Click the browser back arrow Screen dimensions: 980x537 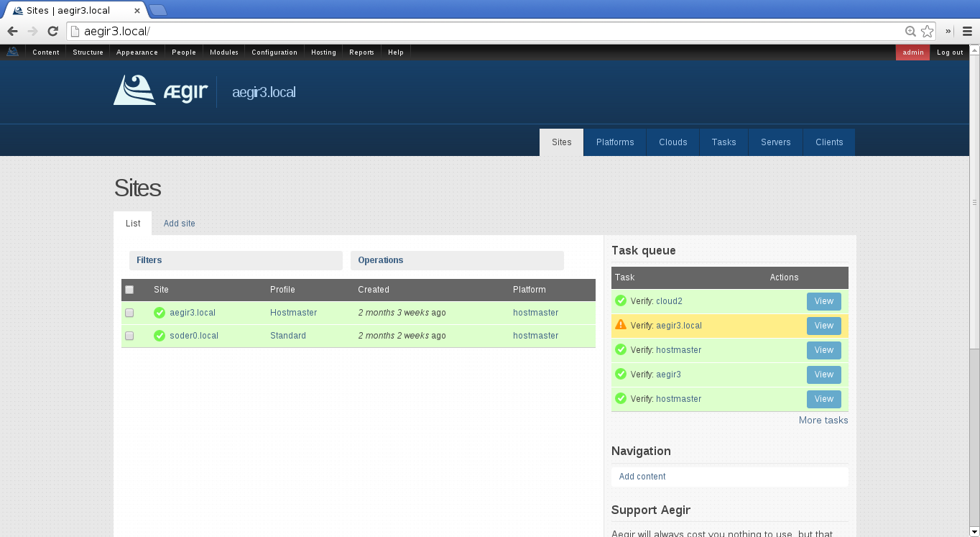click(12, 31)
